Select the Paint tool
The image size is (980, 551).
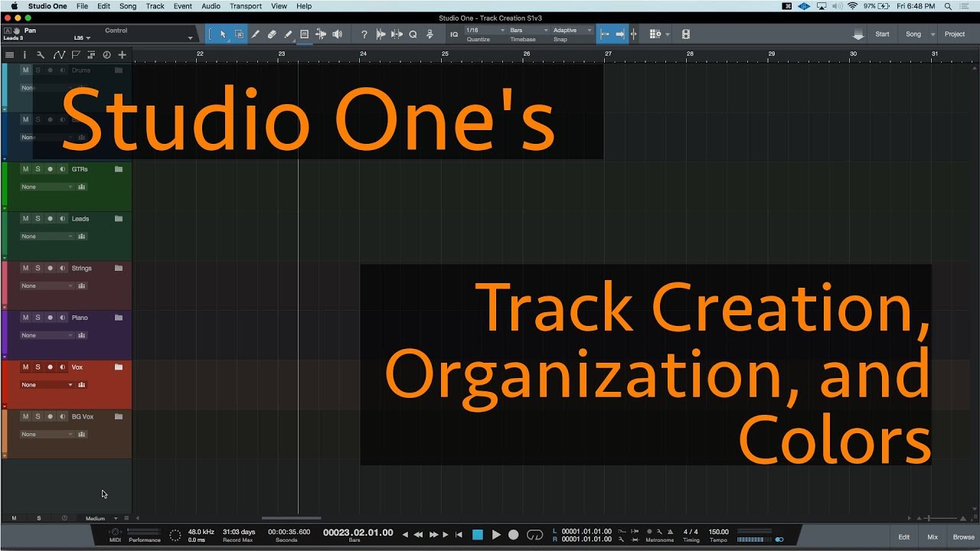(x=288, y=34)
